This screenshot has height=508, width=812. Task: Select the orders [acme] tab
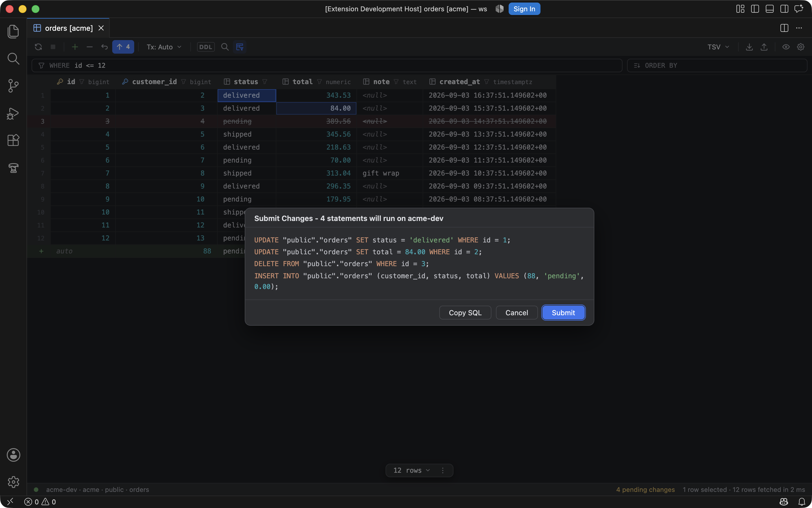point(69,28)
